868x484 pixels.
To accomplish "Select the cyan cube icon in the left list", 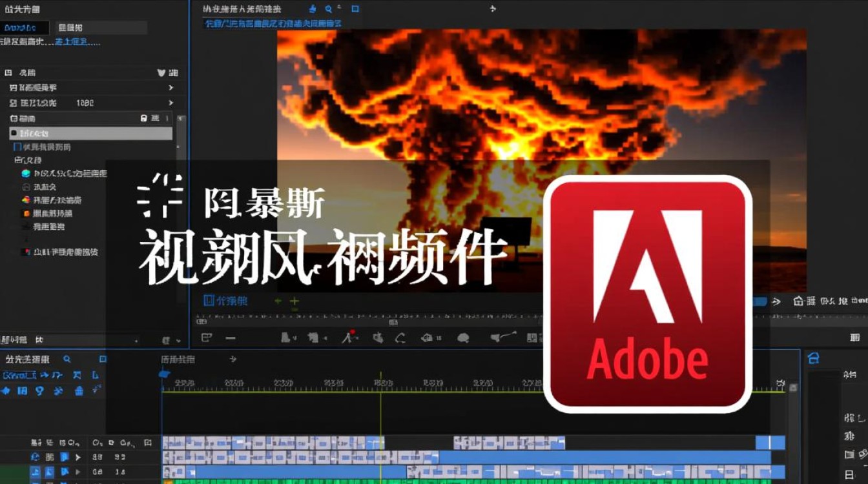I will pos(26,174).
